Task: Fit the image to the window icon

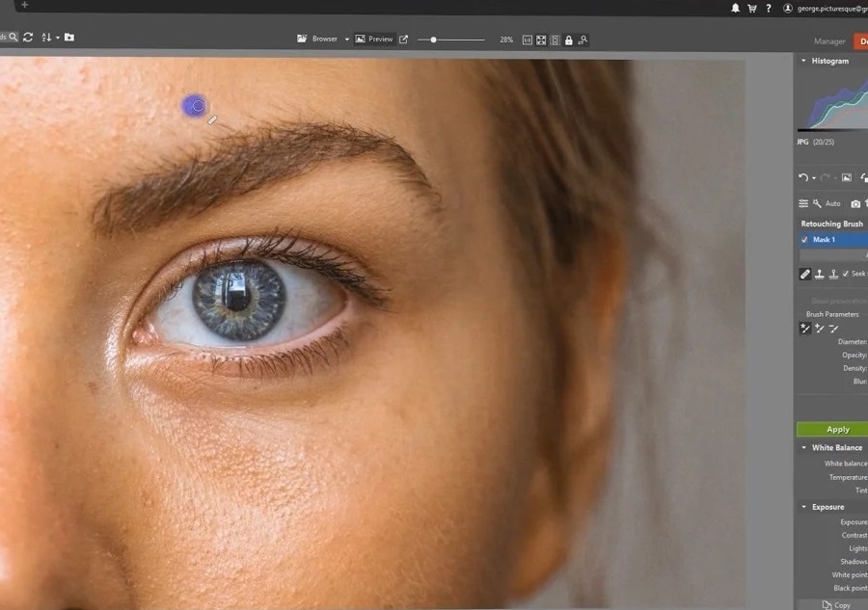Action: pos(541,40)
